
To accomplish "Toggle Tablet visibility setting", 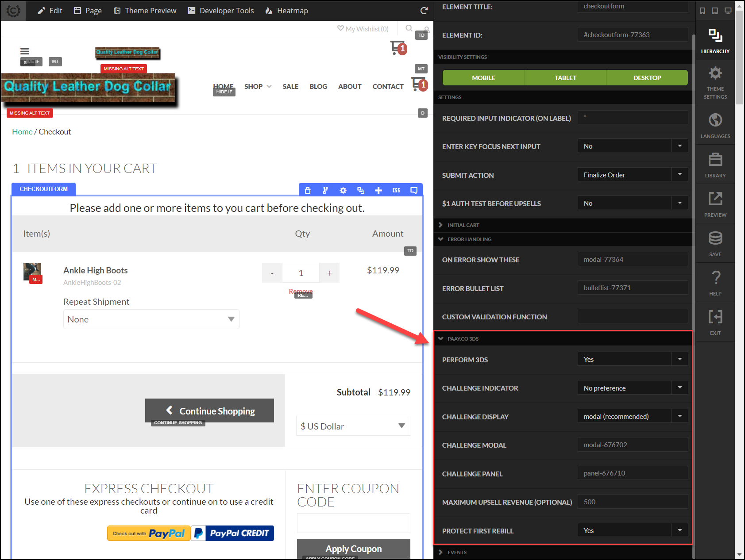I will pos(565,78).
